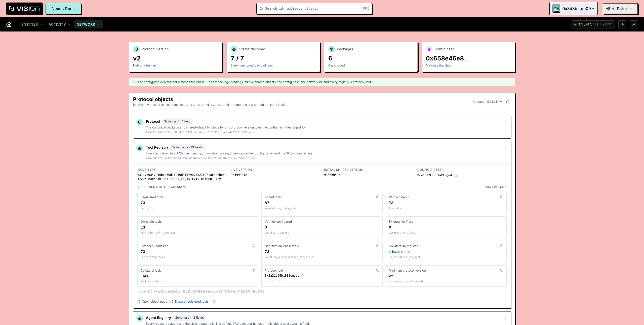Open the Nexus Docs button

[x=63, y=9]
